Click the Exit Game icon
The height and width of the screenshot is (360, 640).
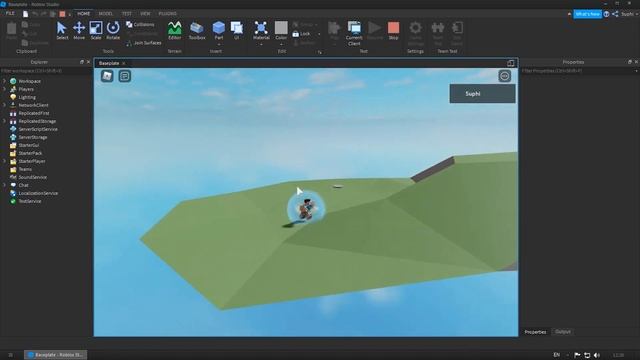tap(457, 28)
